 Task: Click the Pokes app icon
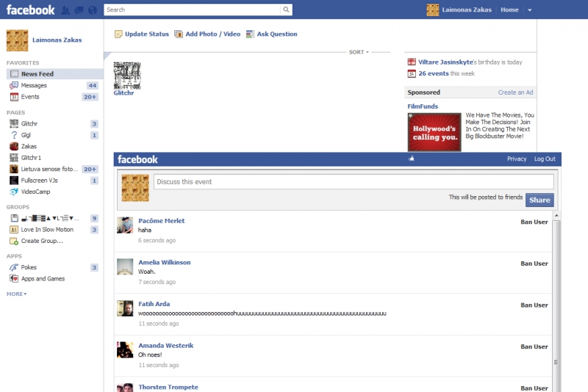[14, 267]
